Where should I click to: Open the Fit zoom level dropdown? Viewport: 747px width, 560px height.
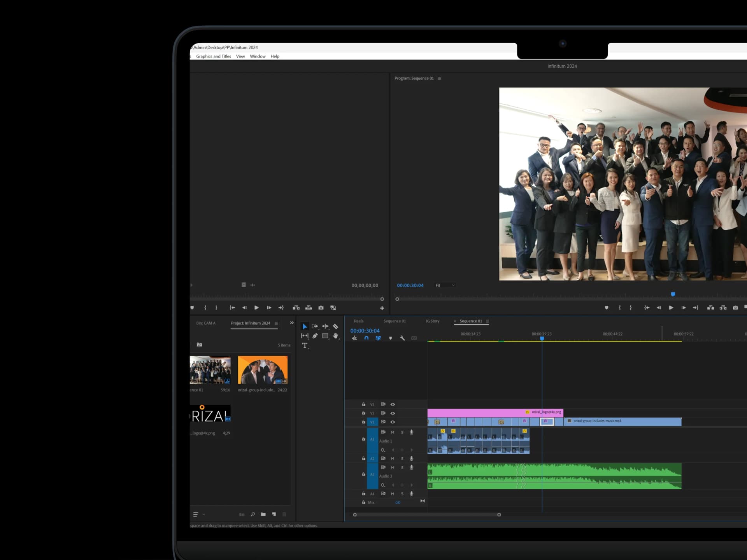click(x=445, y=285)
